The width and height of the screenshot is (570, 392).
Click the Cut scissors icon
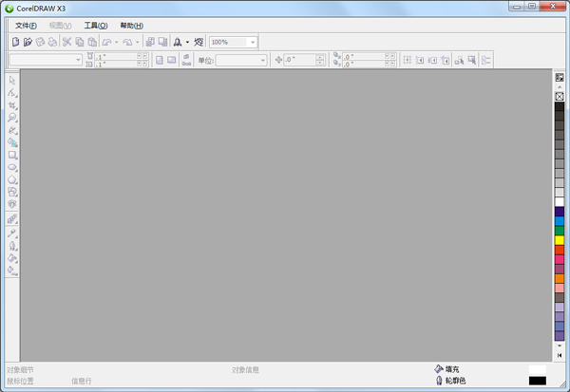pyautogui.click(x=66, y=42)
